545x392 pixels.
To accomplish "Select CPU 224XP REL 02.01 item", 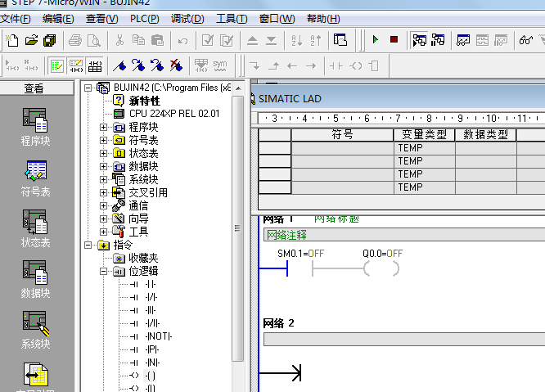I will tap(173, 114).
